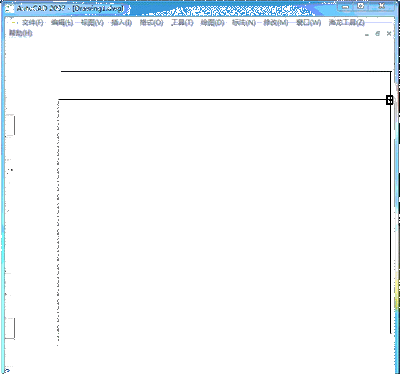Screen dimensions: 400x374
Task: Open the 文件(F) menu
Action: click(33, 23)
